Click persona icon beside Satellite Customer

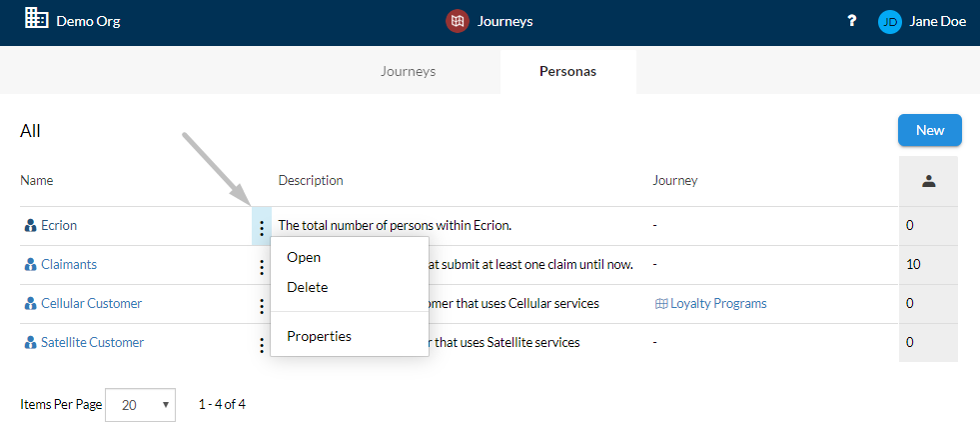pos(30,342)
